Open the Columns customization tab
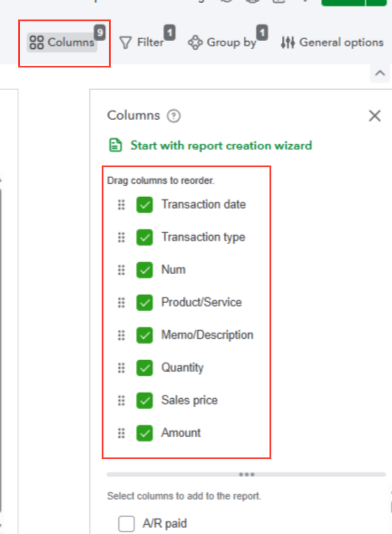The width and height of the screenshot is (392, 534). (63, 42)
